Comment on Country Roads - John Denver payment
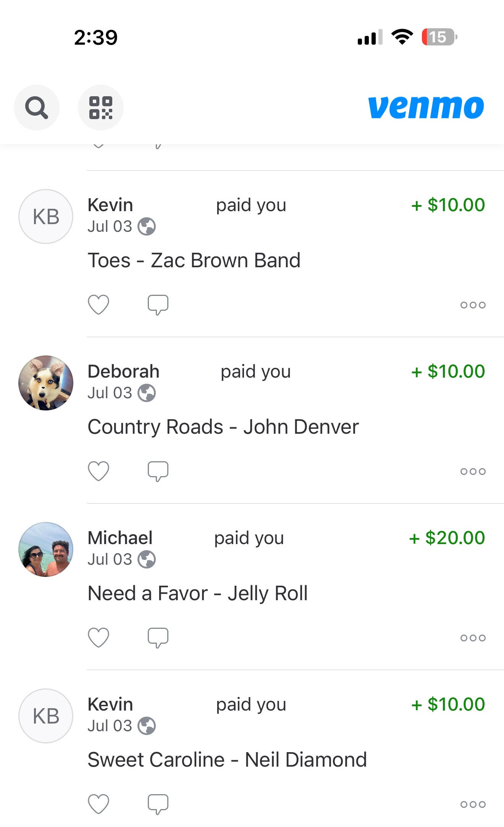 pyautogui.click(x=158, y=471)
